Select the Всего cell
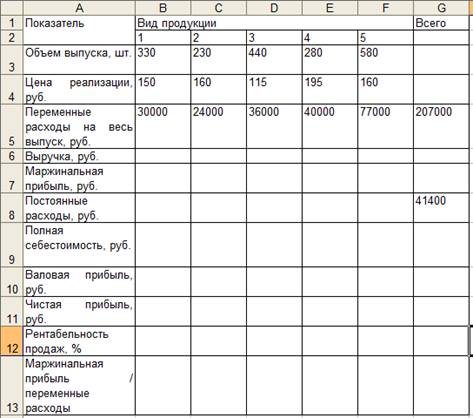Screen dimensions: 473x418 click(441, 23)
